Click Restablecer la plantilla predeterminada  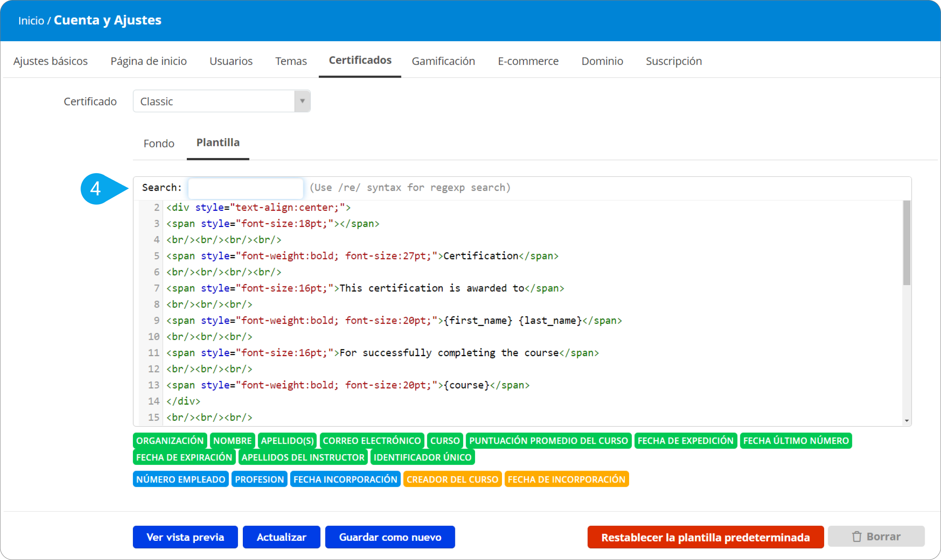point(705,537)
